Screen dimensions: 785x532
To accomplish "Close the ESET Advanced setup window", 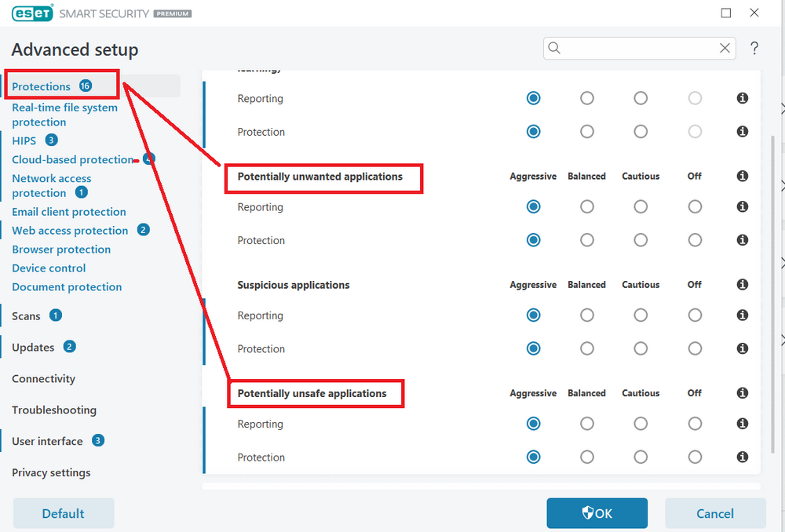I will pos(754,13).
